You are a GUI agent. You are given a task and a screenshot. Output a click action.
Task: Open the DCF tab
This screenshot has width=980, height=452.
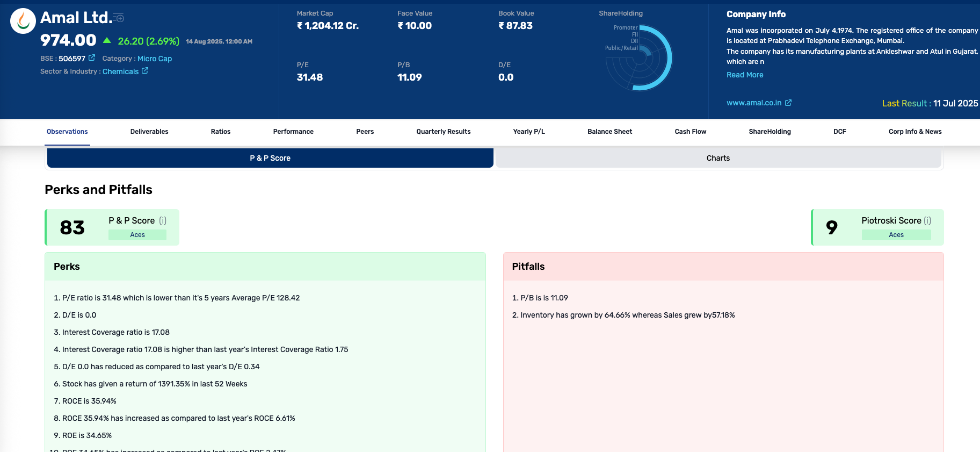coord(840,132)
